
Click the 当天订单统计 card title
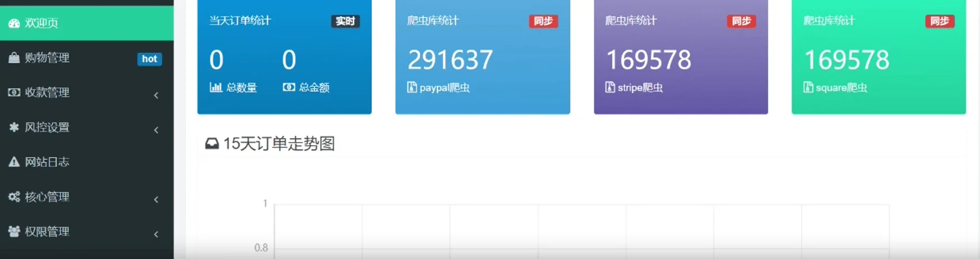[x=240, y=21]
